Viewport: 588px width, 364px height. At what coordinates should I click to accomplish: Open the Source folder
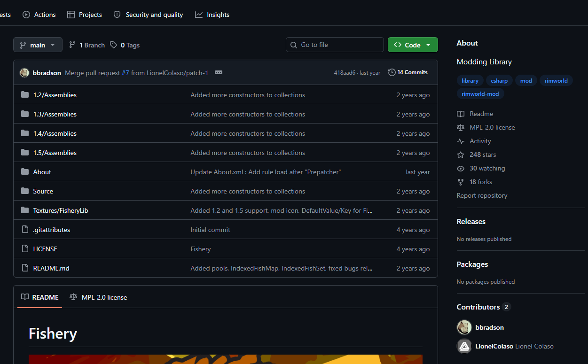coord(43,191)
